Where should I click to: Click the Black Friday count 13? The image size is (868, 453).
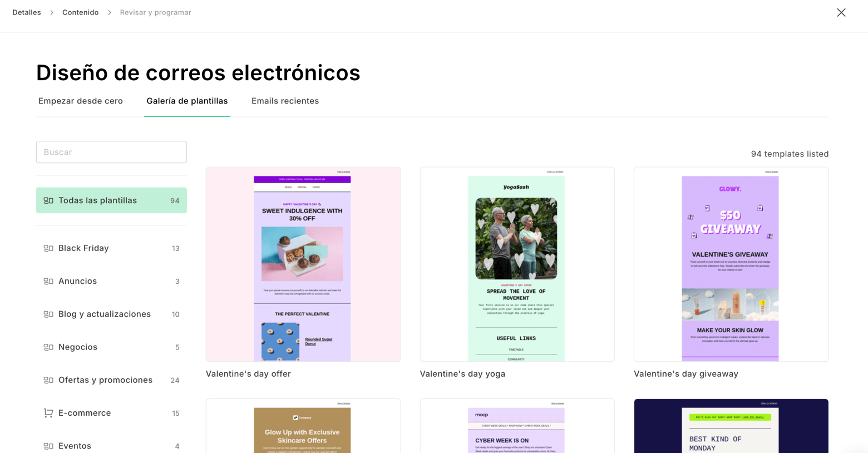pyautogui.click(x=175, y=248)
